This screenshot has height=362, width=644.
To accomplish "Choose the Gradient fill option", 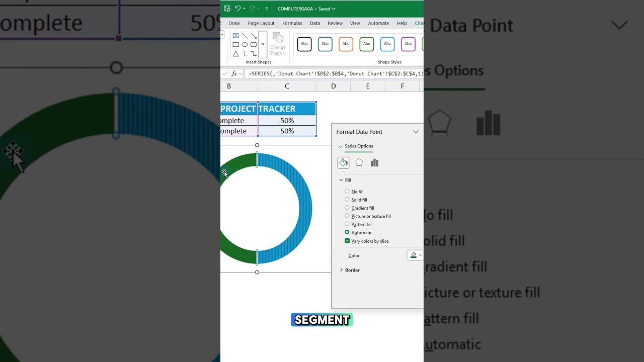I will coord(347,208).
